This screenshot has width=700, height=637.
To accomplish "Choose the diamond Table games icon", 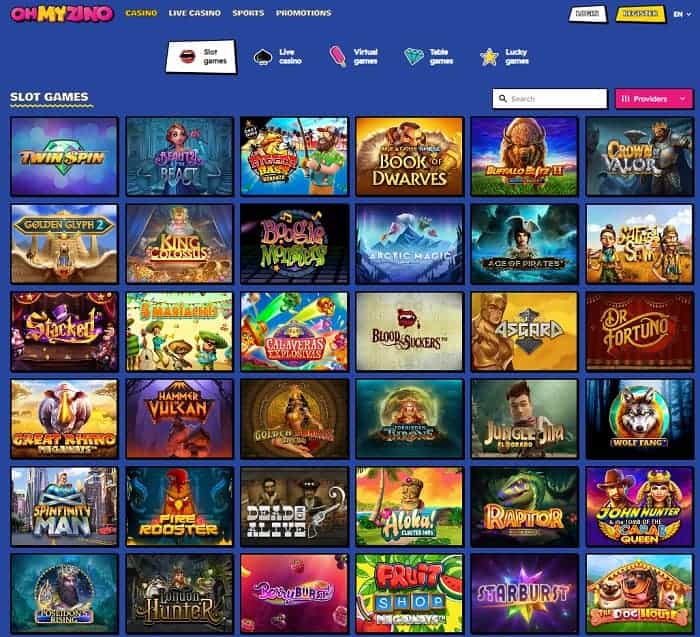I will [x=414, y=57].
